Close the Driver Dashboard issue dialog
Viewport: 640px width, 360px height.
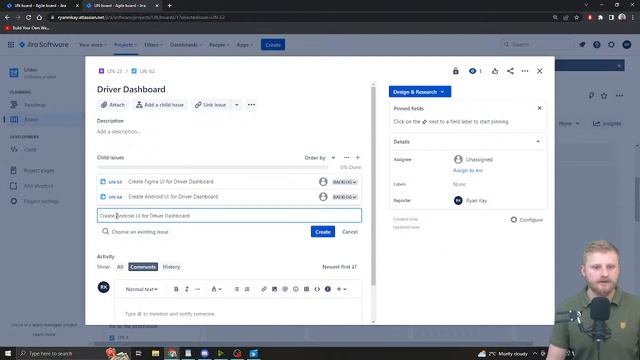coord(540,71)
